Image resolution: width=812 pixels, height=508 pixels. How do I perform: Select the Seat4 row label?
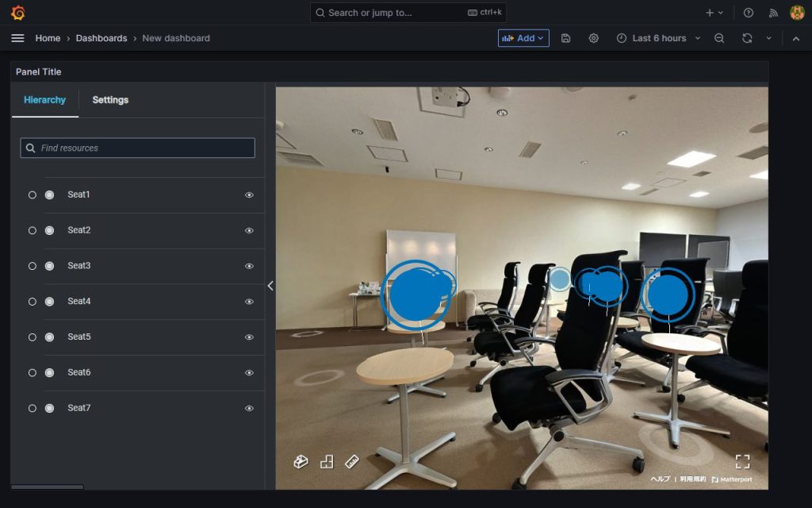point(79,302)
